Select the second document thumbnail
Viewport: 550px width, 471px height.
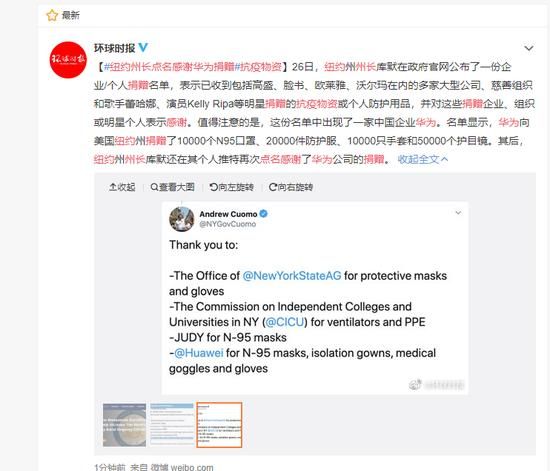(172, 425)
